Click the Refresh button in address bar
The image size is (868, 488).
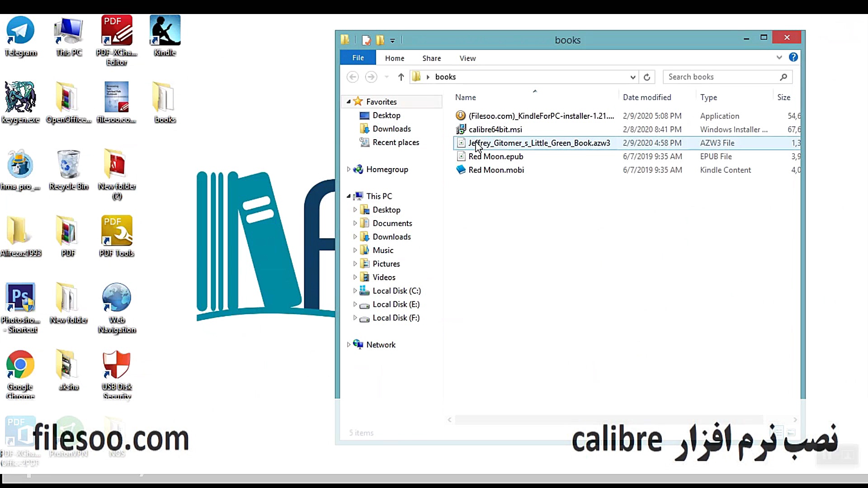coord(647,77)
